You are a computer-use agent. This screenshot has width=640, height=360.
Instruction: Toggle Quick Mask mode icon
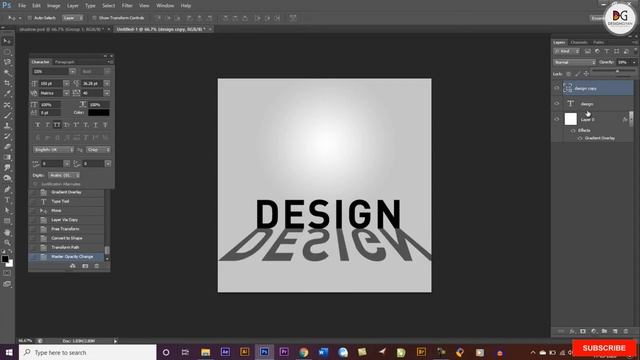(7, 273)
